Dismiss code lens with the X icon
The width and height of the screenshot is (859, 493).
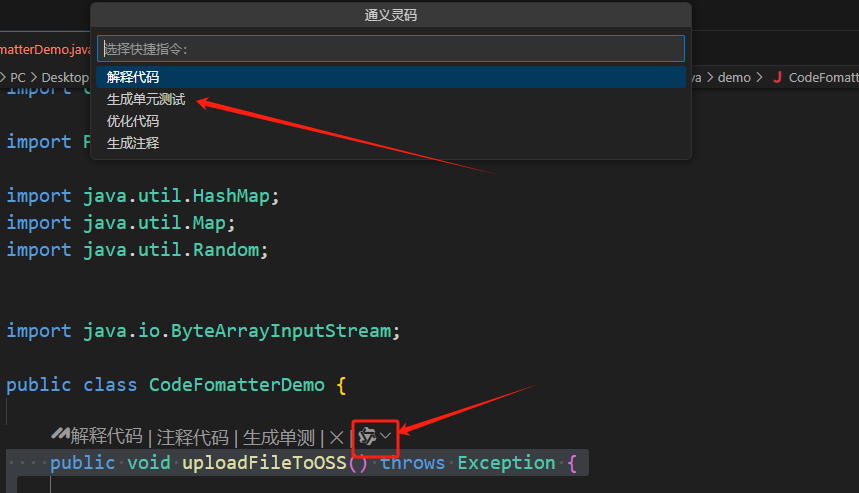click(337, 437)
